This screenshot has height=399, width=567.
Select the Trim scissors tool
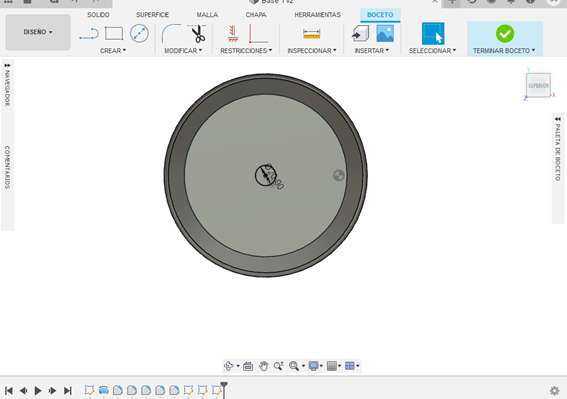[x=197, y=34]
